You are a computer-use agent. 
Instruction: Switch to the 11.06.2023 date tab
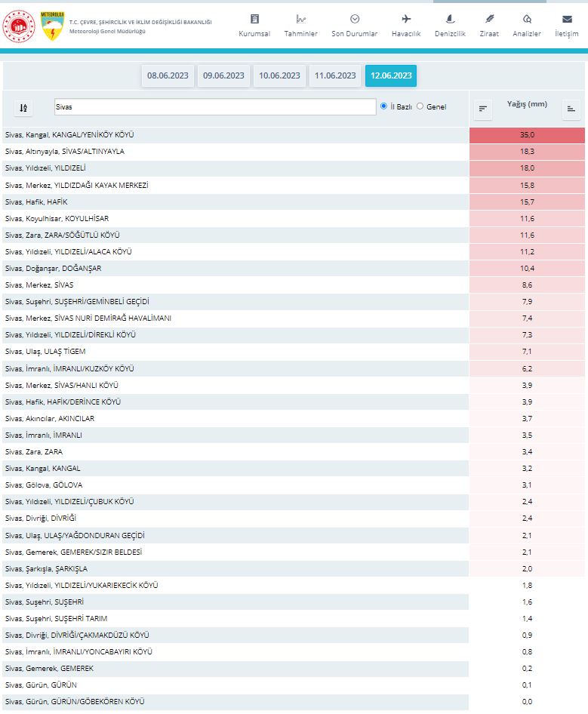click(335, 75)
